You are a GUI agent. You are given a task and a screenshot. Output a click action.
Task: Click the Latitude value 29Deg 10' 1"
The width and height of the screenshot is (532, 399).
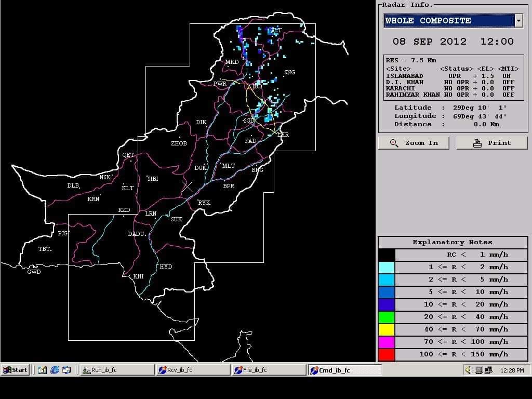tap(480, 108)
